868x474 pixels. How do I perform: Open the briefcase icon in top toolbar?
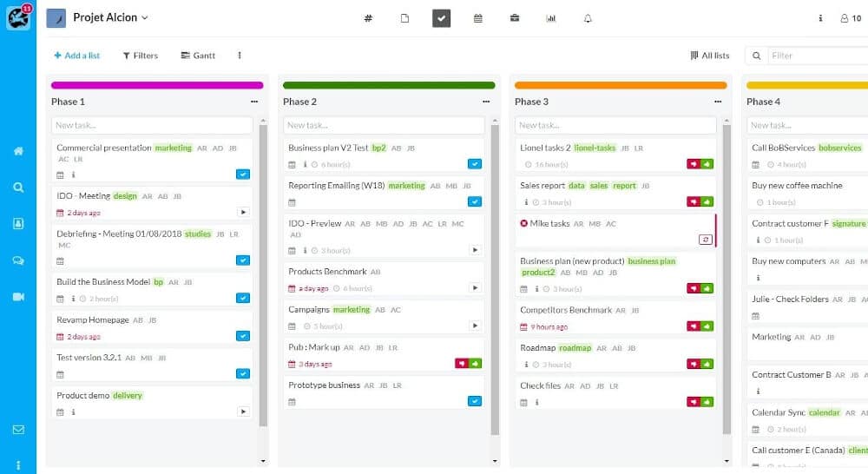click(515, 18)
